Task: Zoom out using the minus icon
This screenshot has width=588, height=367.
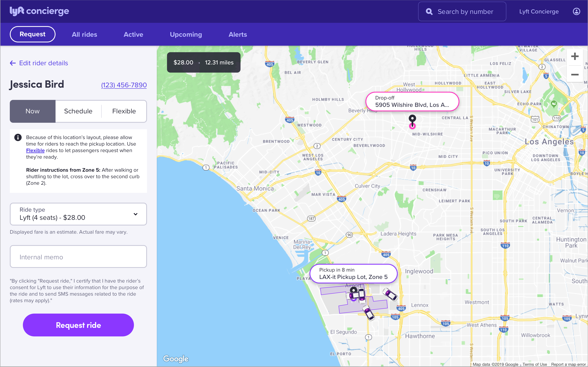Action: point(575,75)
